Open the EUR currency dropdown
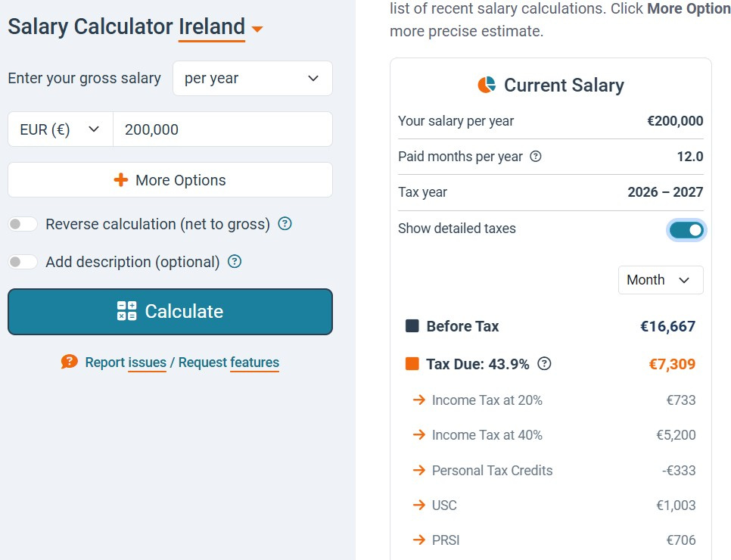 coord(61,129)
